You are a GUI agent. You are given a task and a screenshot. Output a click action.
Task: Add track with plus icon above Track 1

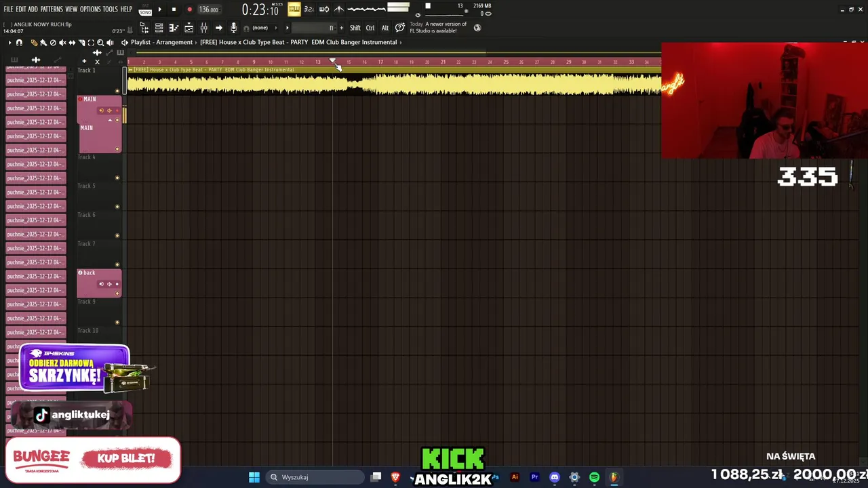tap(84, 61)
